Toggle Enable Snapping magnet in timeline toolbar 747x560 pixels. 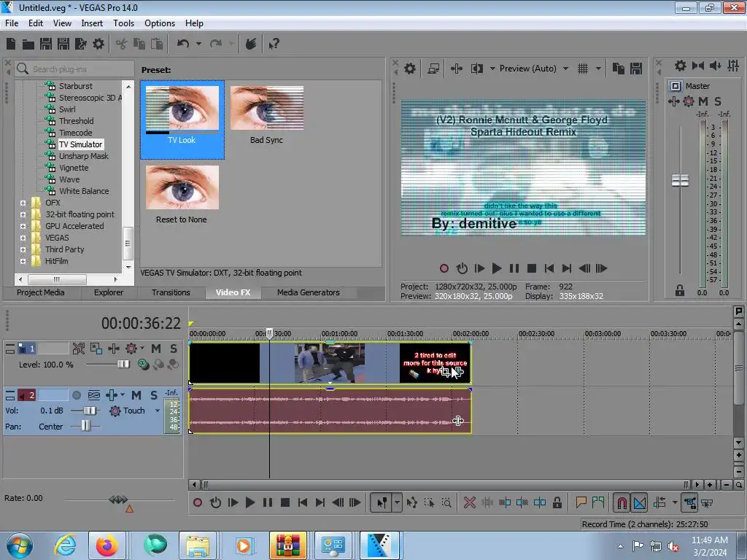pyautogui.click(x=622, y=502)
